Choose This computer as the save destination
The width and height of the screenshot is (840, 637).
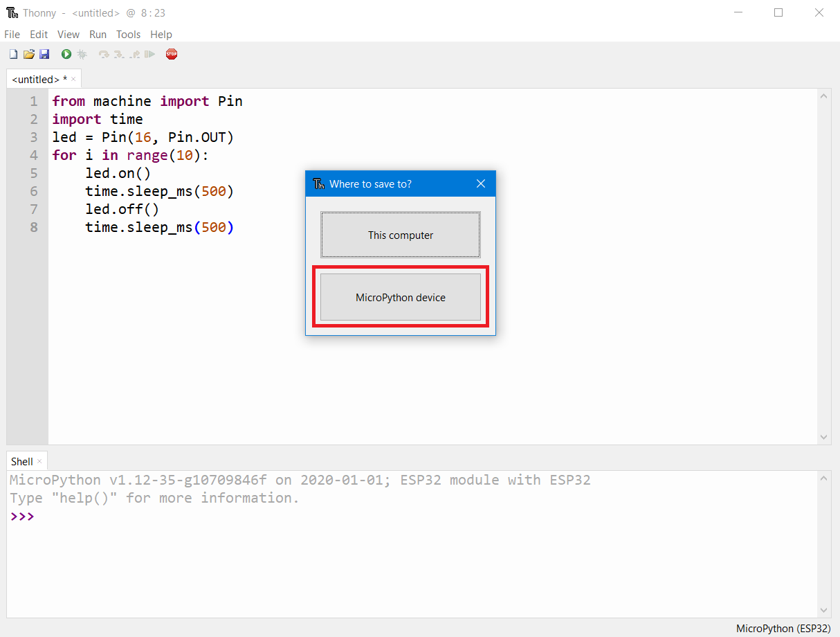point(400,235)
